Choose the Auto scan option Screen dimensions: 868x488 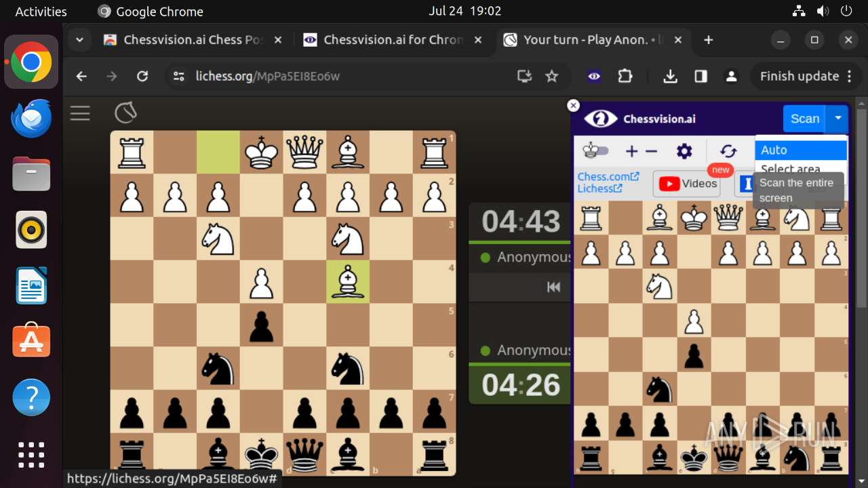click(x=801, y=150)
